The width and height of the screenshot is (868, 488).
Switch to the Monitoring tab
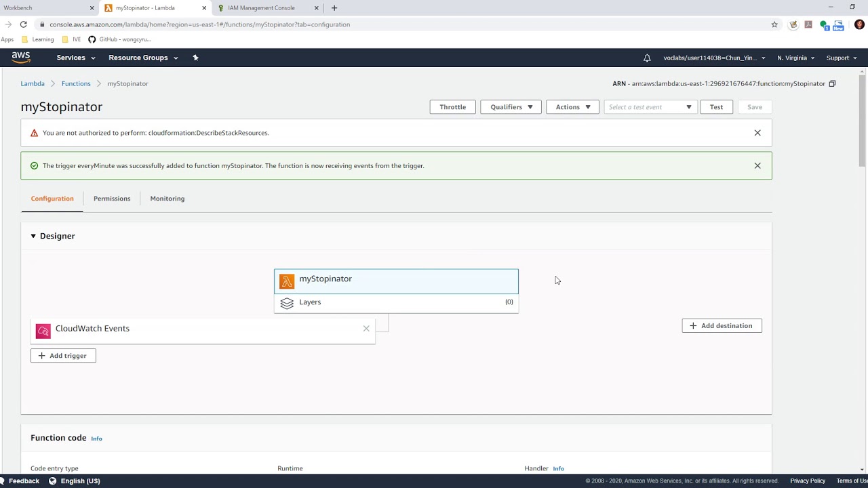click(167, 199)
